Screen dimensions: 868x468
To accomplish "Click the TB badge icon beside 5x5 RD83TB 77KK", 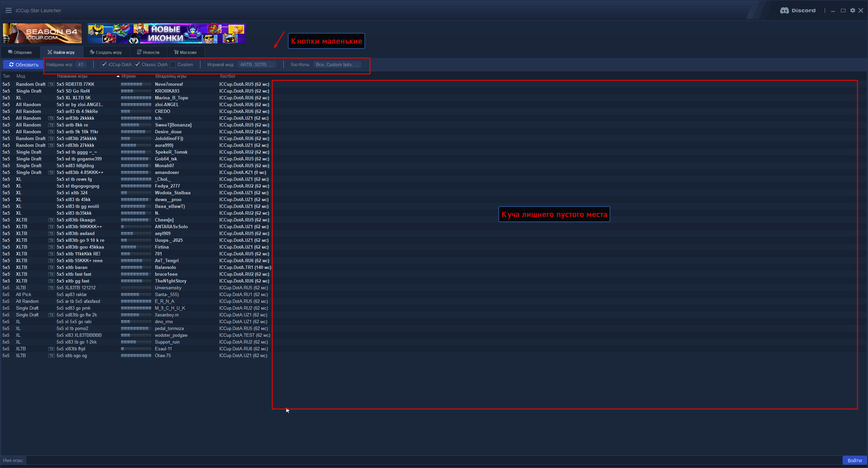I will [51, 84].
